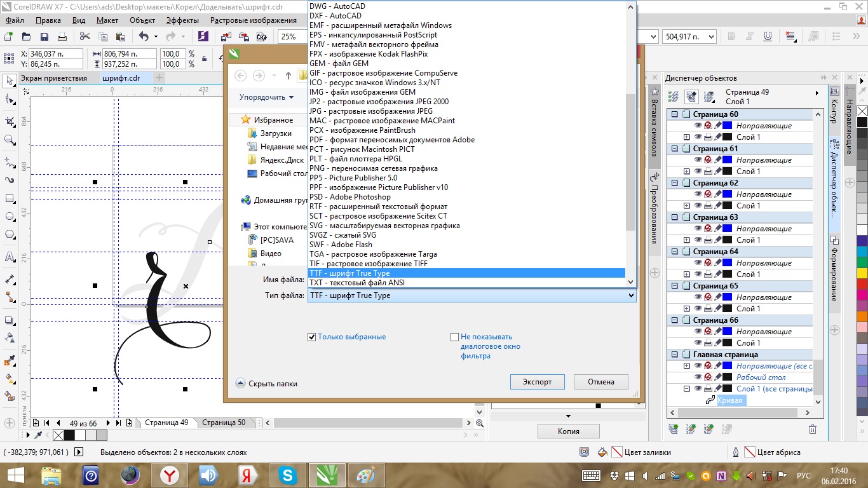Click the Undo arrow icon
The width and height of the screenshot is (868, 488).
coord(143,37)
